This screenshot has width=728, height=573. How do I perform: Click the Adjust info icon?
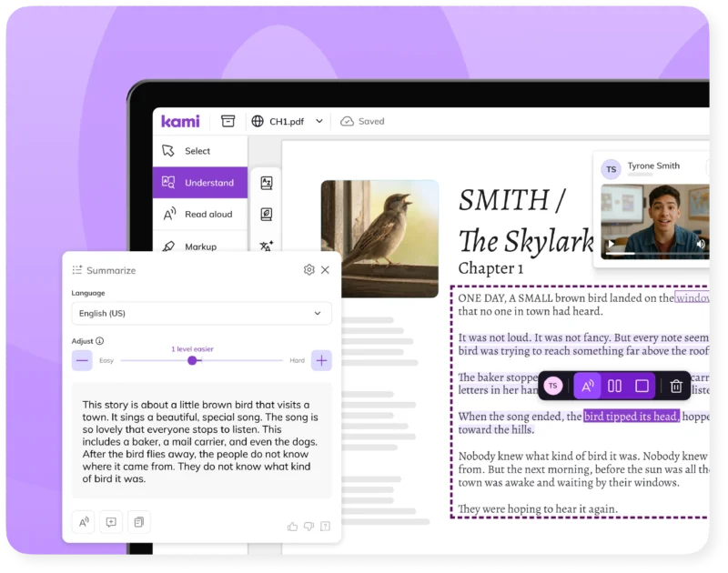coord(100,340)
